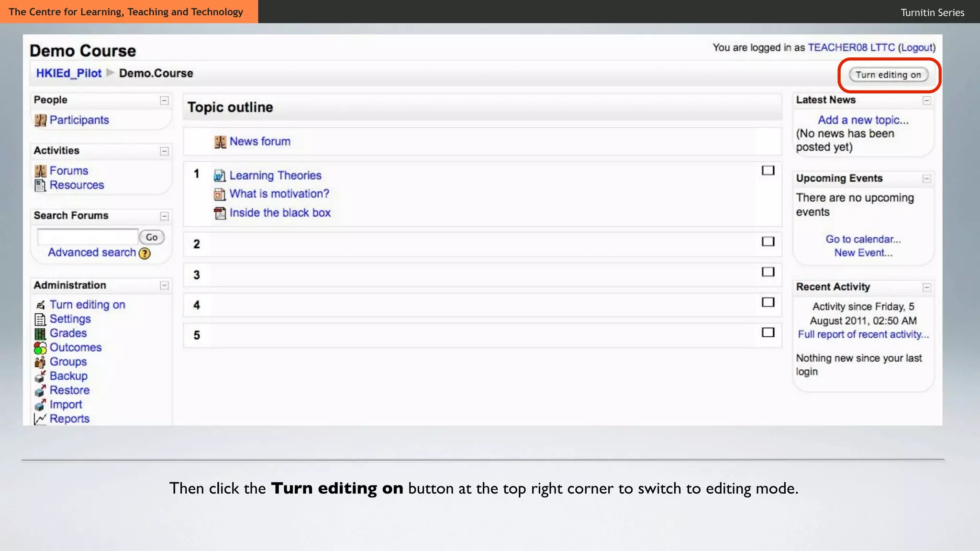Screen dimensions: 980x551
Task: Collapse the Upcoming Events block
Action: [x=927, y=179]
